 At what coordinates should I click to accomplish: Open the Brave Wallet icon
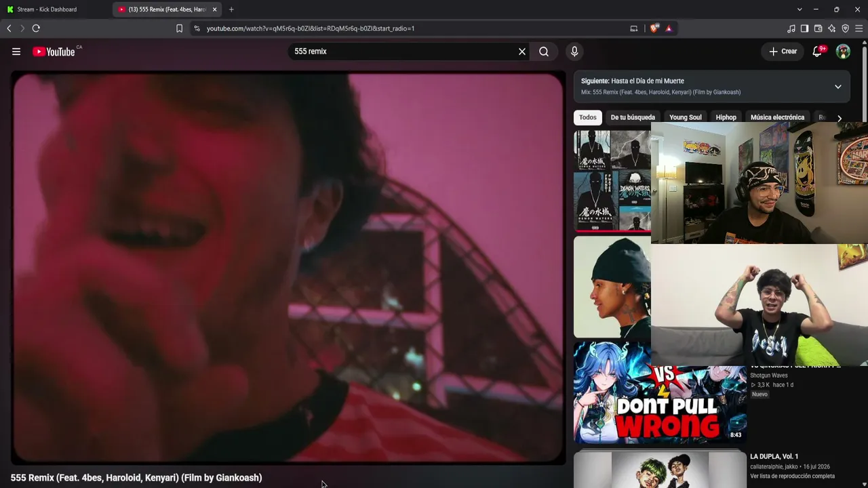(818, 28)
